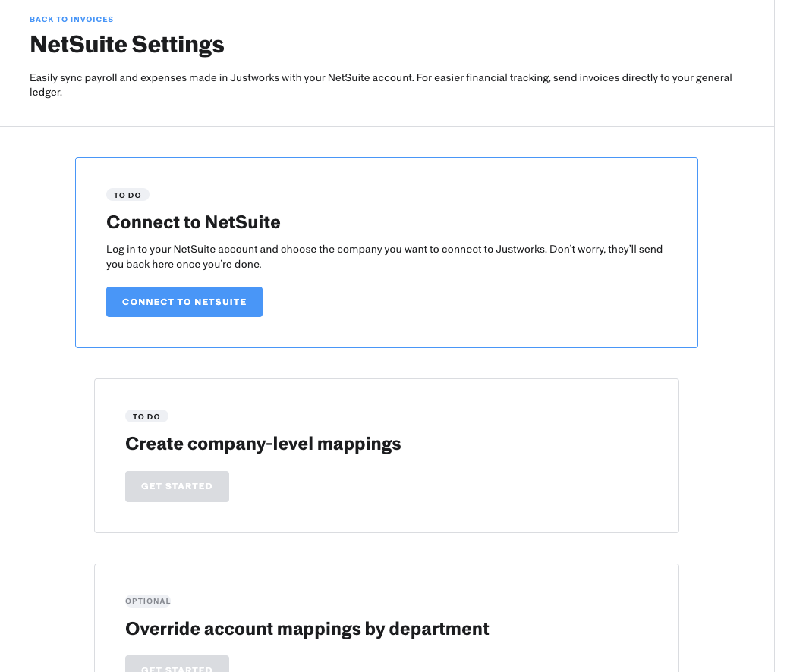The height and width of the screenshot is (672, 787).
Task: Select the Create company-level mappings heading
Action: pyautogui.click(x=263, y=444)
